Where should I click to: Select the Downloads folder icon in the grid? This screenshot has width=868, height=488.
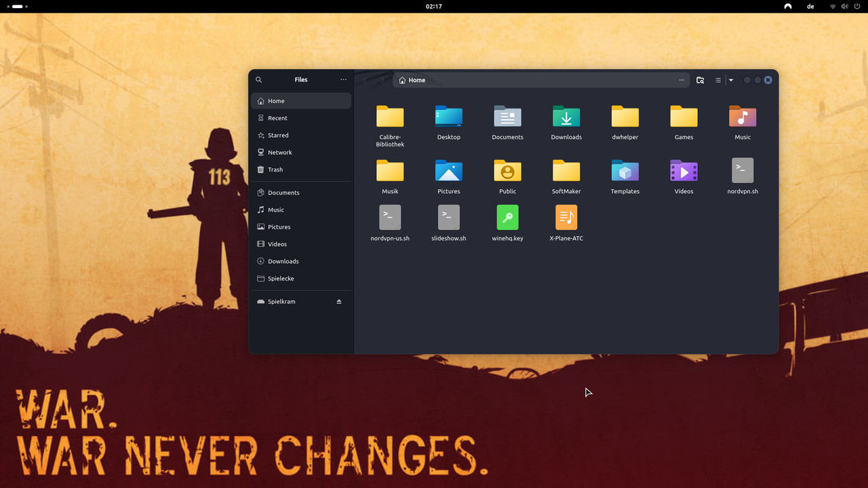point(566,117)
